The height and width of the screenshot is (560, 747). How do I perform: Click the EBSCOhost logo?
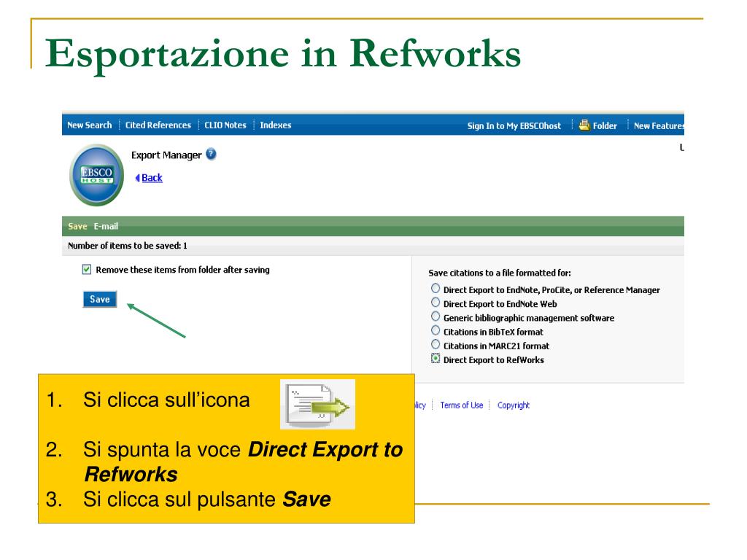click(x=97, y=175)
